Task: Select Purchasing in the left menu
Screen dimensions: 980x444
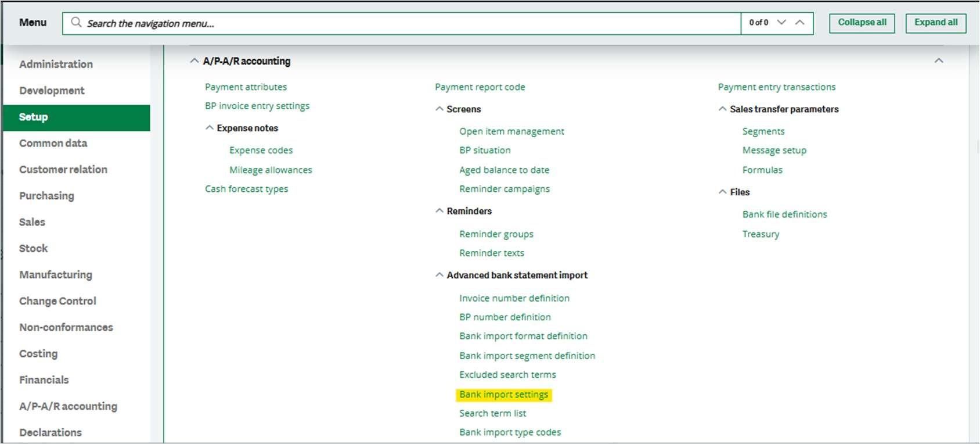Action: (x=46, y=196)
